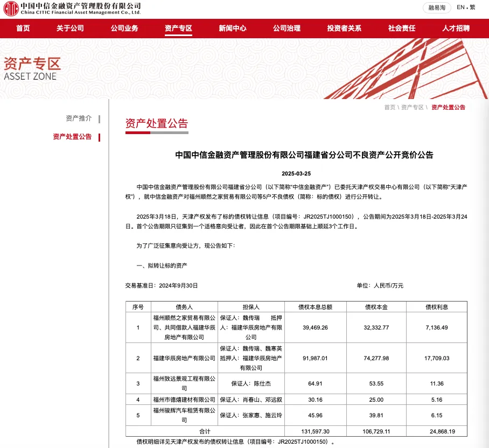Switch language to EN
Viewport: 489px width, 448px height.
(x=460, y=8)
